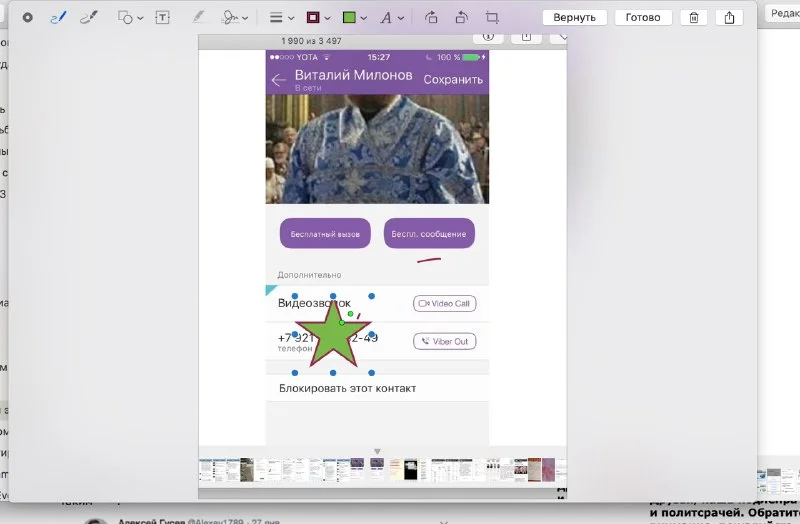Select the black thumbnail in filmstrip
800x524 pixels.
tap(409, 469)
